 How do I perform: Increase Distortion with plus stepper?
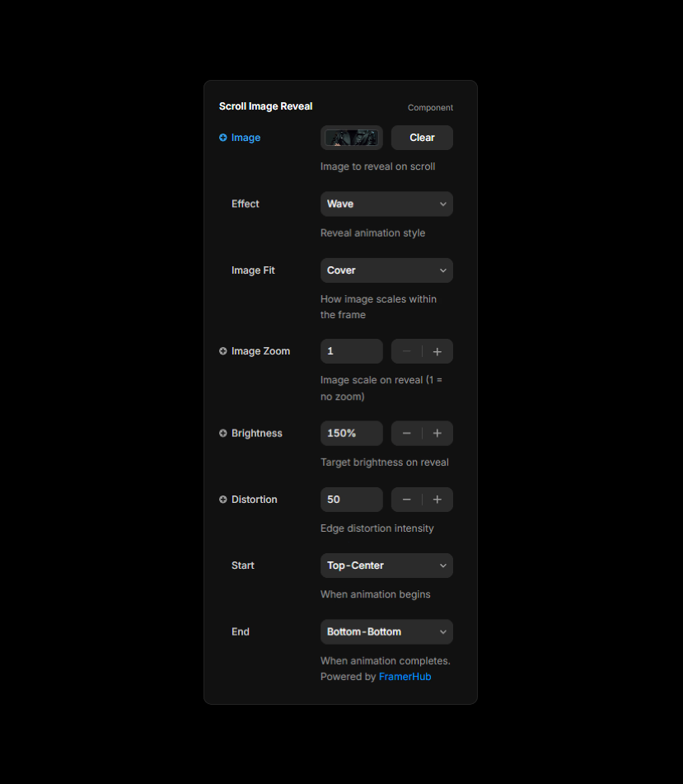[437, 500]
